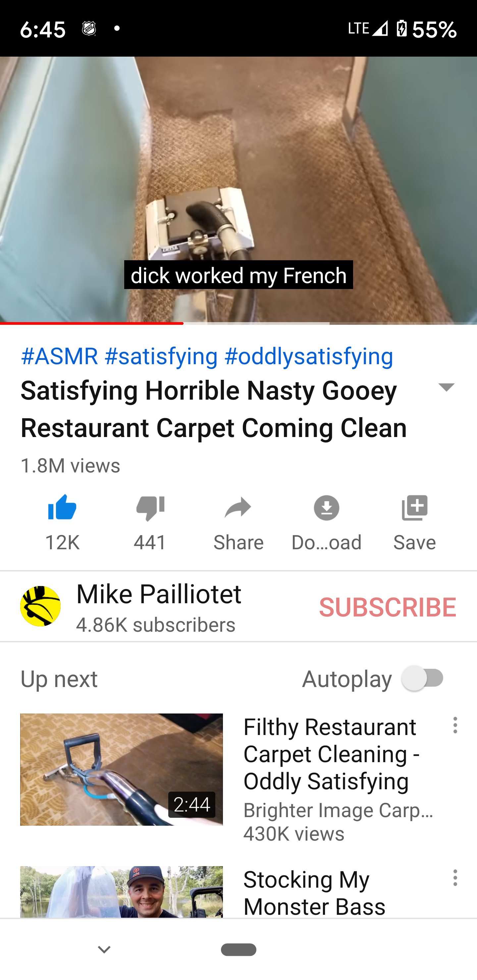The height and width of the screenshot is (980, 477).
Task: Open Filthy Restaurant Carpet Cleaning thumbnail
Action: [122, 769]
